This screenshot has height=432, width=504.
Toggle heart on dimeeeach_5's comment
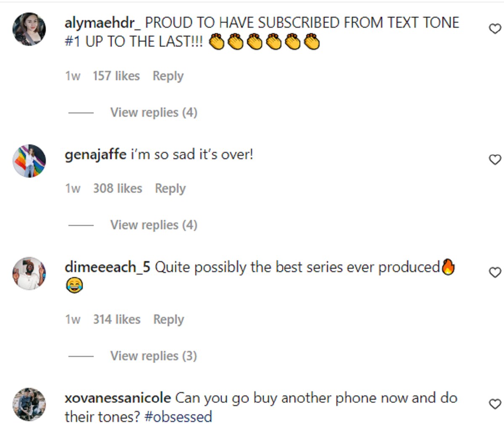point(495,272)
